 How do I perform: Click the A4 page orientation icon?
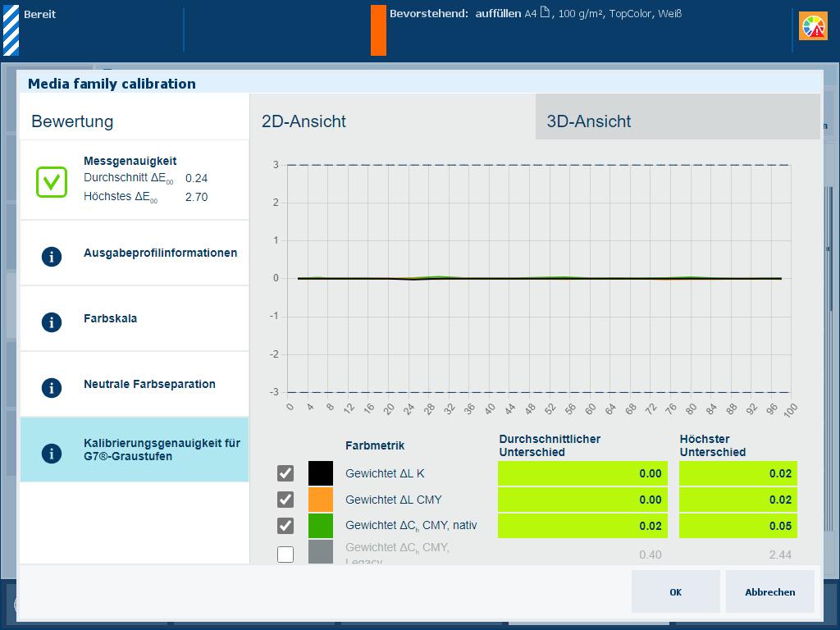[x=545, y=12]
